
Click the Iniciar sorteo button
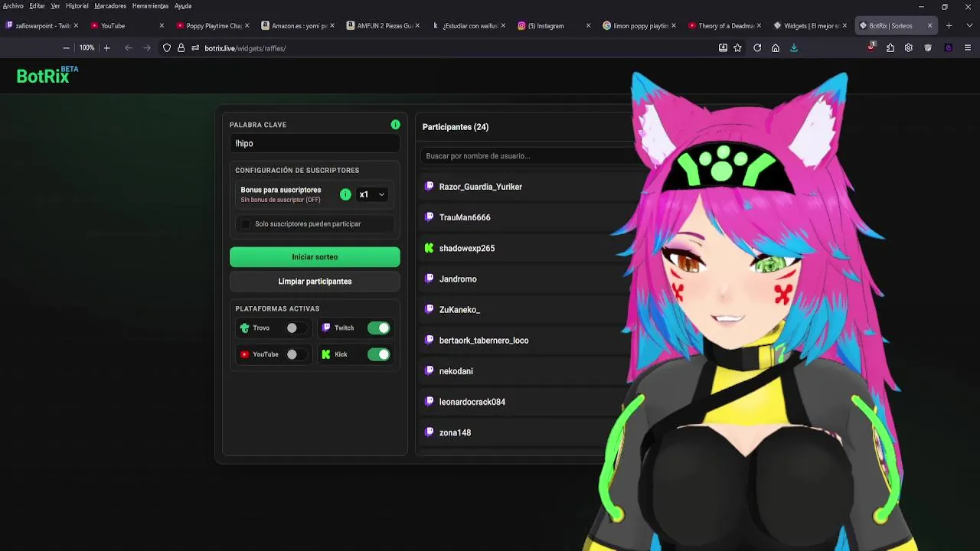[x=315, y=257]
